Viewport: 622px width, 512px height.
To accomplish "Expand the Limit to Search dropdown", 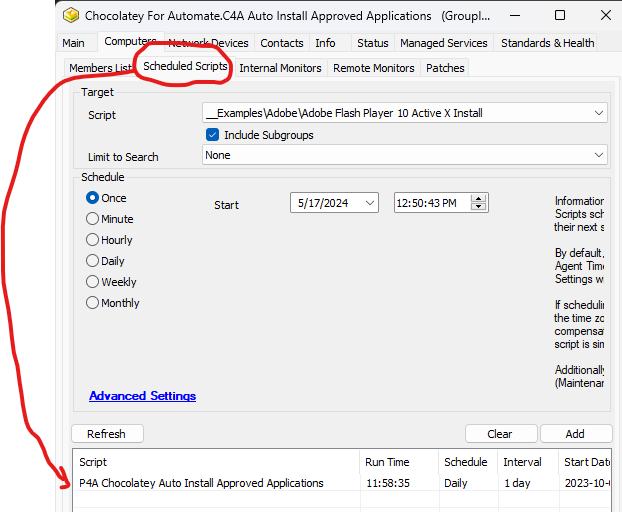I will pyautogui.click(x=598, y=156).
